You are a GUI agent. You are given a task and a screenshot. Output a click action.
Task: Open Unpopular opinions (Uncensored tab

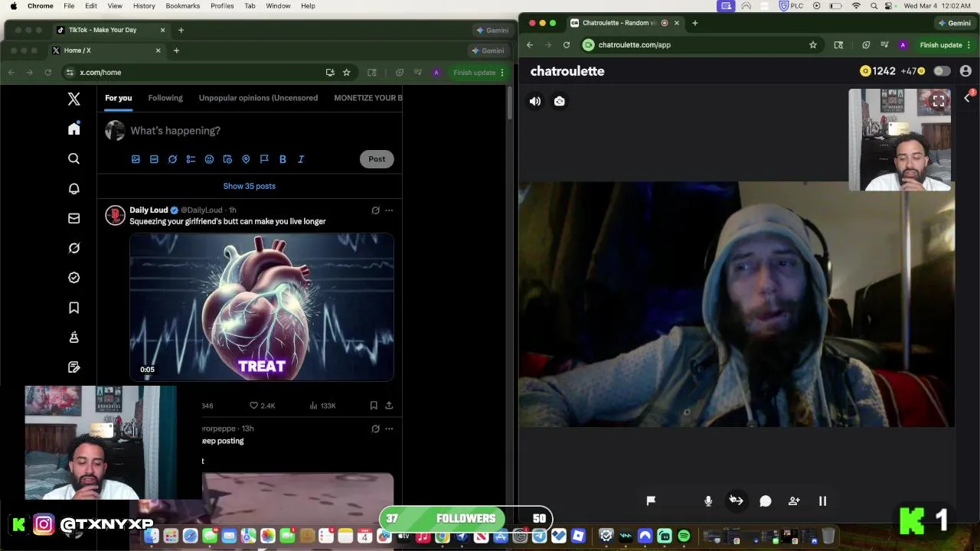(x=258, y=98)
